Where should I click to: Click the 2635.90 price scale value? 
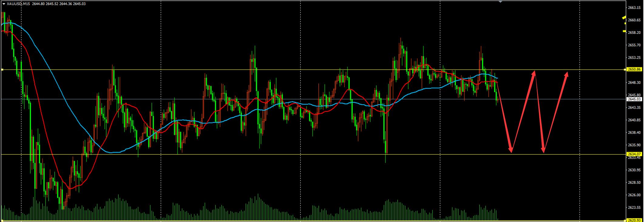pos(634,145)
